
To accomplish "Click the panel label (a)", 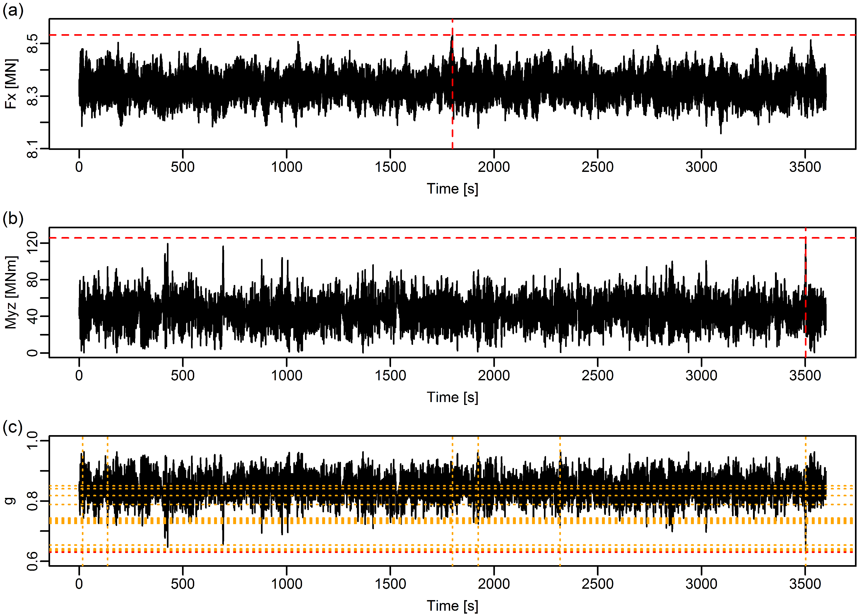I will pyautogui.click(x=13, y=10).
